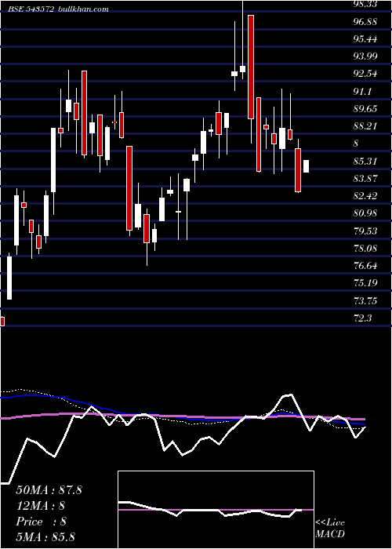392x549 pixels.
Task: Click the 12MA value line
Action: 41,506
